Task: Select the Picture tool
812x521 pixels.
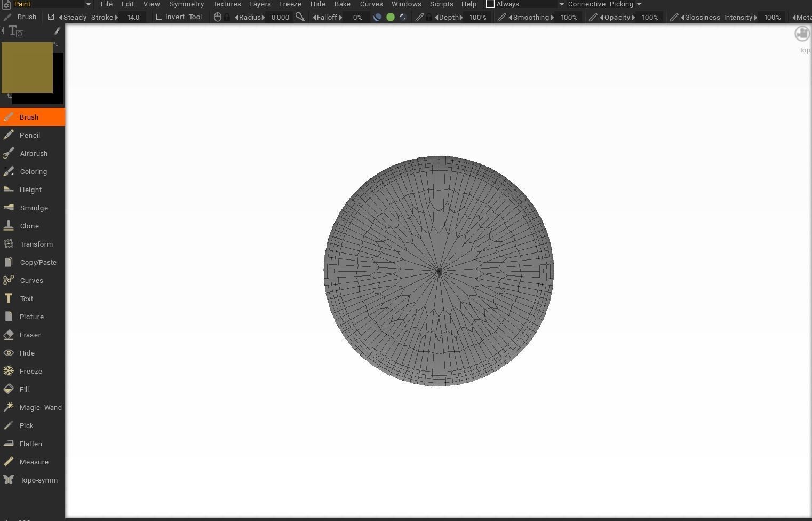Action: point(33,317)
